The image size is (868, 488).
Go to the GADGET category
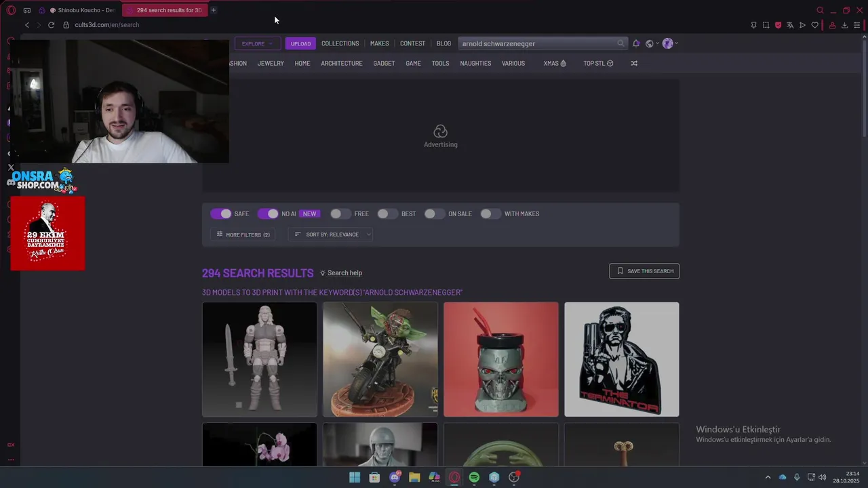tap(384, 63)
